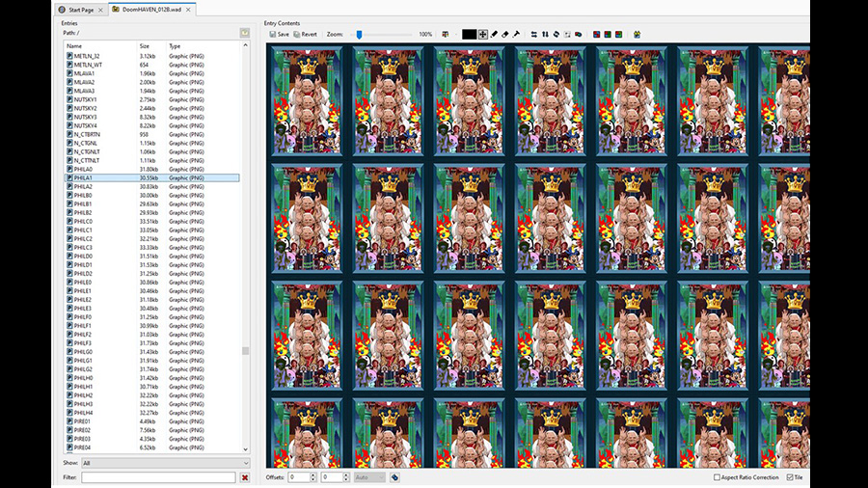868x488 pixels.
Task: Open the black colour swatch picker
Action: pyautogui.click(x=469, y=35)
